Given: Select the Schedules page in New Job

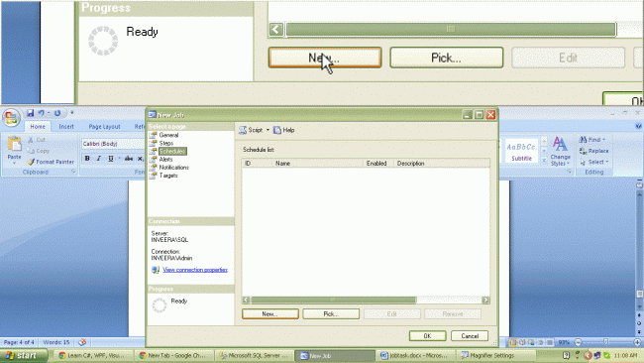Looking at the screenshot, I should (172, 152).
